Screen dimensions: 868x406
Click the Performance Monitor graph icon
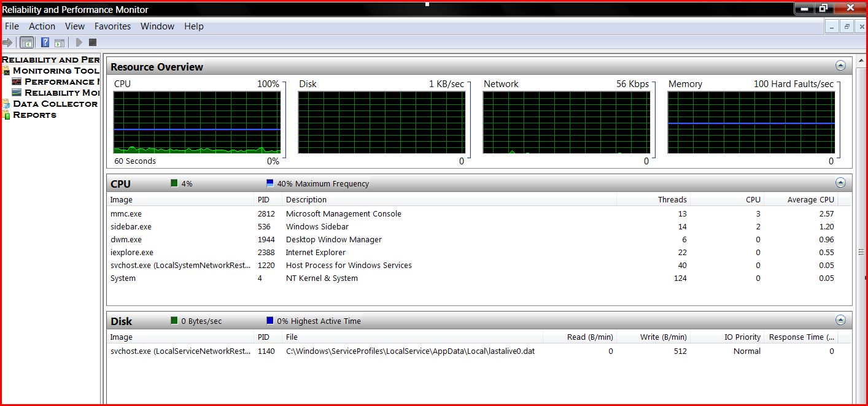(17, 82)
